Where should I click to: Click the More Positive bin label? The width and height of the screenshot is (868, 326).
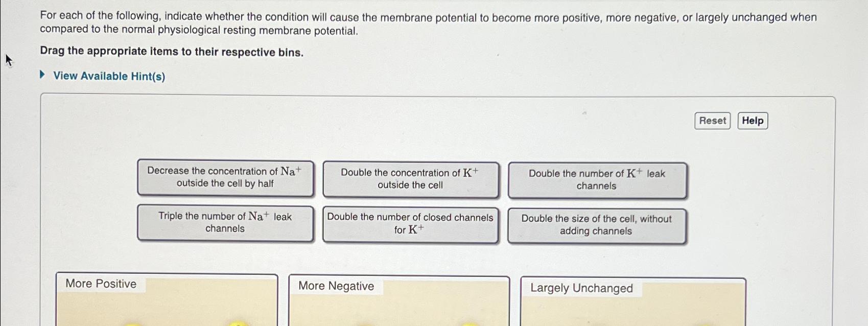[x=100, y=284]
